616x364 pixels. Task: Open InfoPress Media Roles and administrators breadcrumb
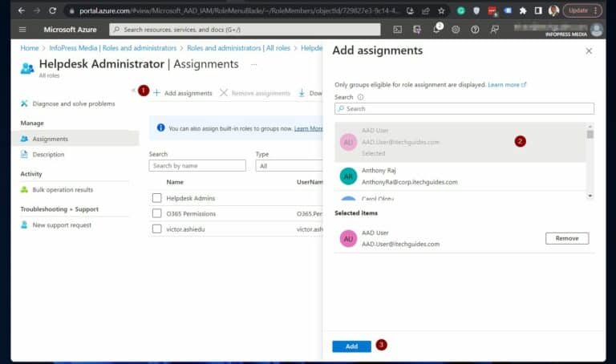click(x=113, y=48)
